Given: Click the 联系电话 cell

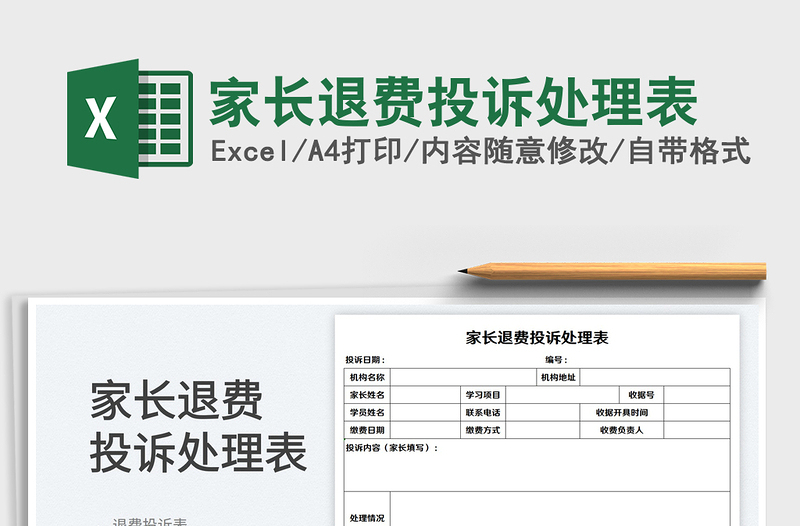Looking at the screenshot, I should (483, 412).
